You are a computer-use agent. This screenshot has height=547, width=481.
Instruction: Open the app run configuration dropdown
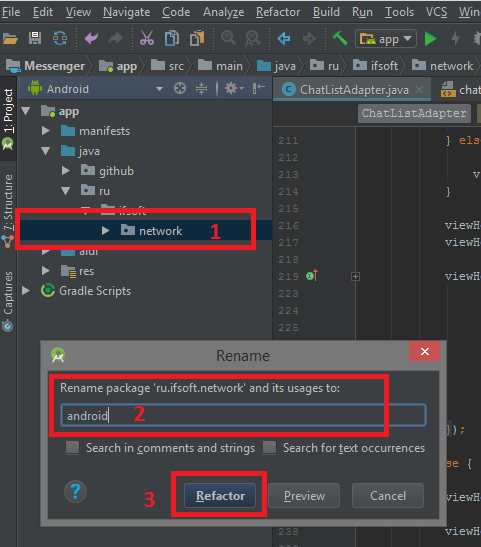coord(386,38)
